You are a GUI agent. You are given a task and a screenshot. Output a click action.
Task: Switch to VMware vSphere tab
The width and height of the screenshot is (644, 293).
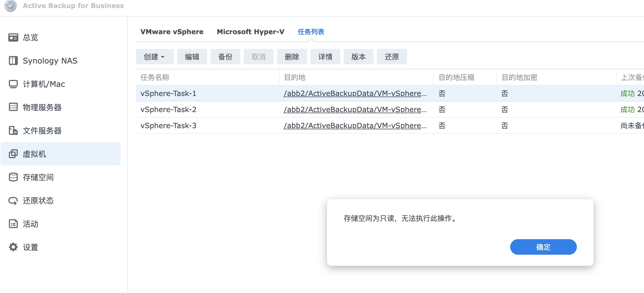(172, 32)
